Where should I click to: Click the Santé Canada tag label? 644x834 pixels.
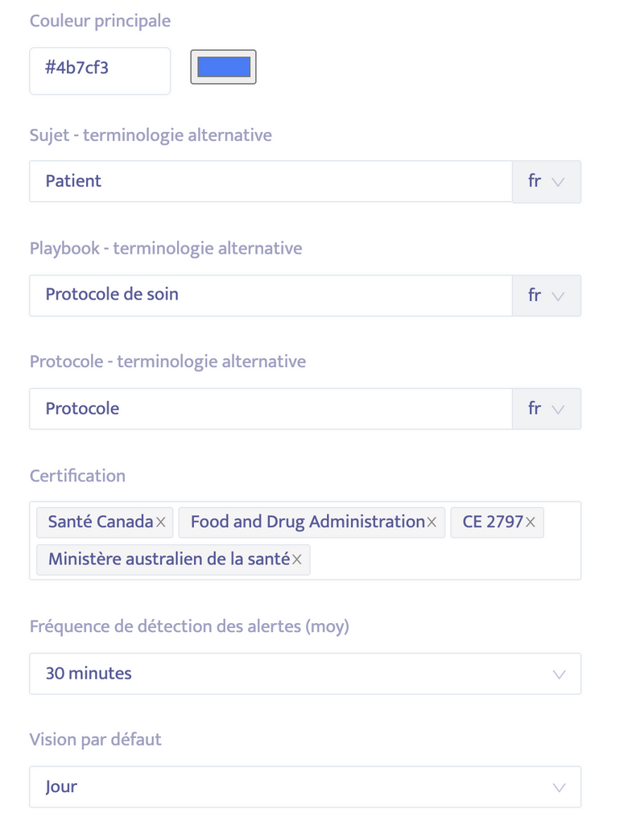click(100, 522)
